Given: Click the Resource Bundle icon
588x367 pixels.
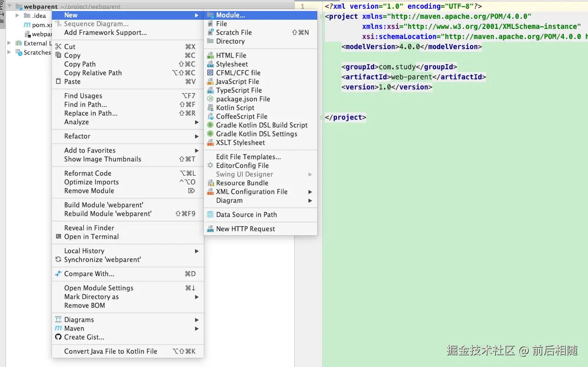Looking at the screenshot, I should click(x=210, y=183).
